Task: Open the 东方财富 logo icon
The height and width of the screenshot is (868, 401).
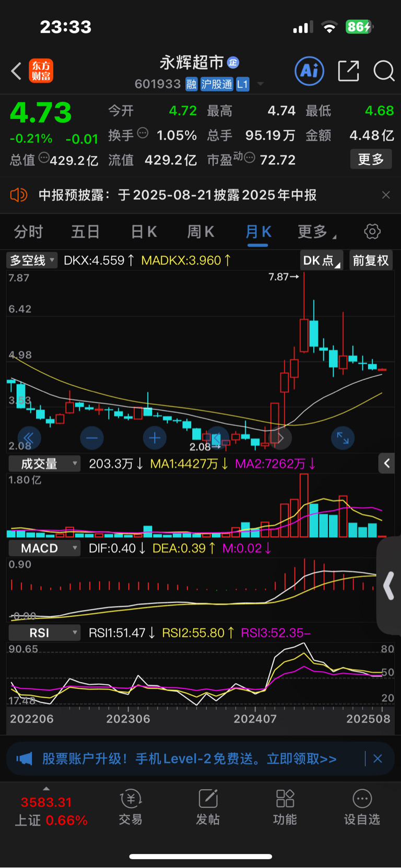Action: 41,71
